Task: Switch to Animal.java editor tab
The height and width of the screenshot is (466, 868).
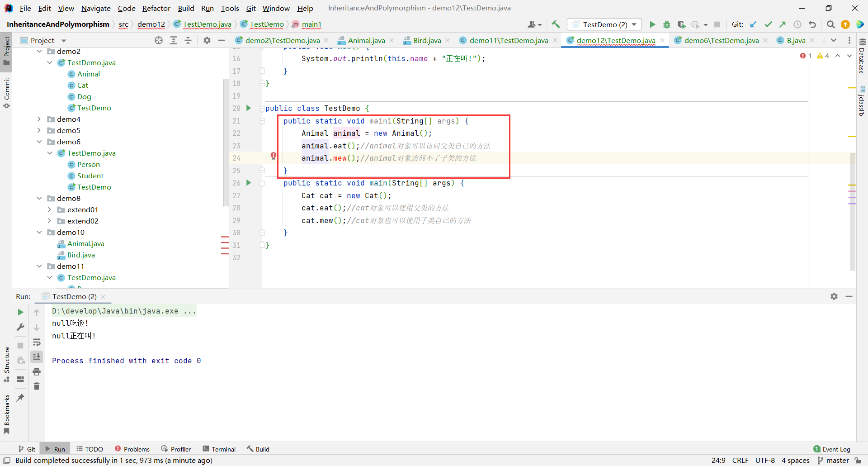Action: coord(366,40)
